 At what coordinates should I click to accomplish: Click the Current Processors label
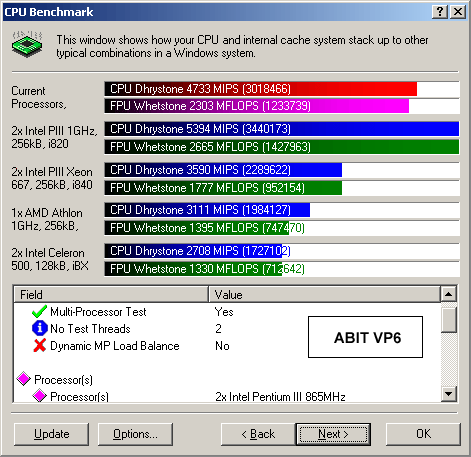click(x=39, y=97)
